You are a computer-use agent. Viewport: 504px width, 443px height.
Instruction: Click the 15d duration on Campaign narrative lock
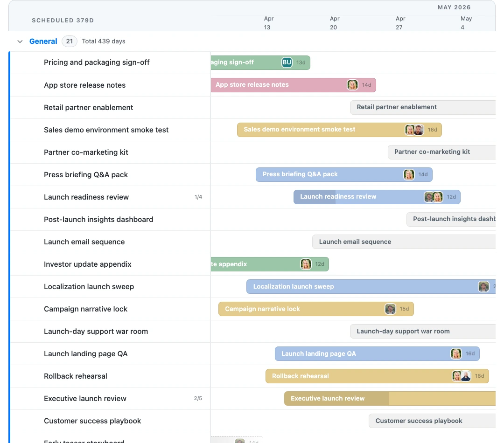404,309
